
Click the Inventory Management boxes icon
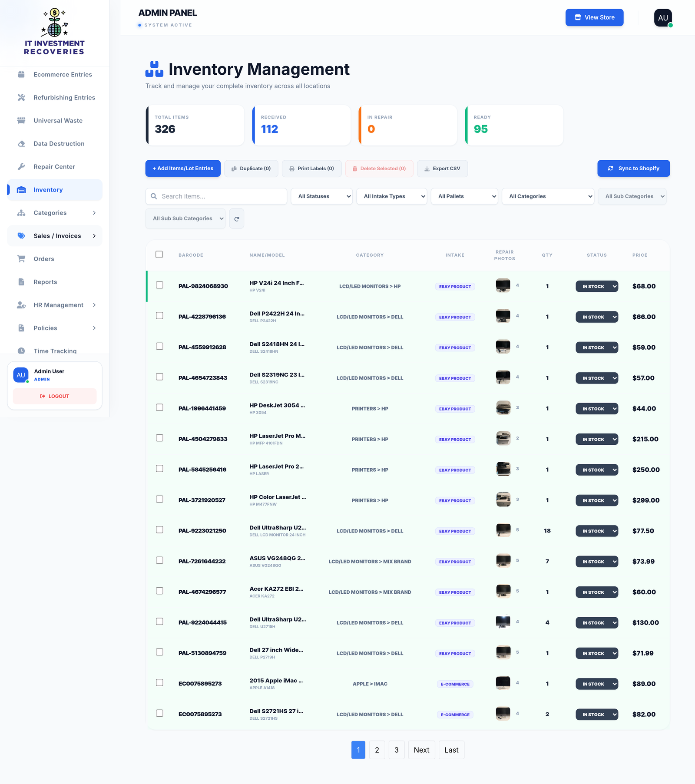[x=154, y=69]
